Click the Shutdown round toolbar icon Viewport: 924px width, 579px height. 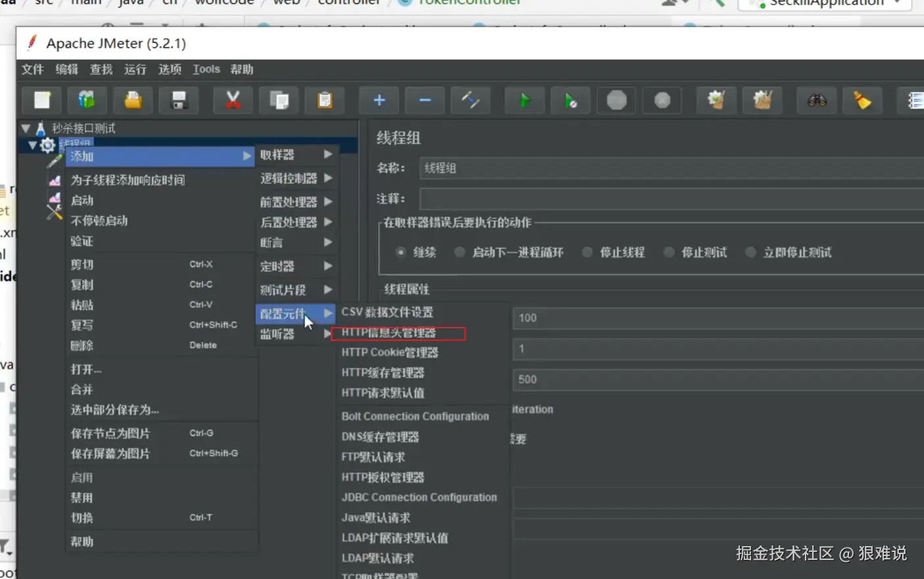pyautogui.click(x=663, y=100)
